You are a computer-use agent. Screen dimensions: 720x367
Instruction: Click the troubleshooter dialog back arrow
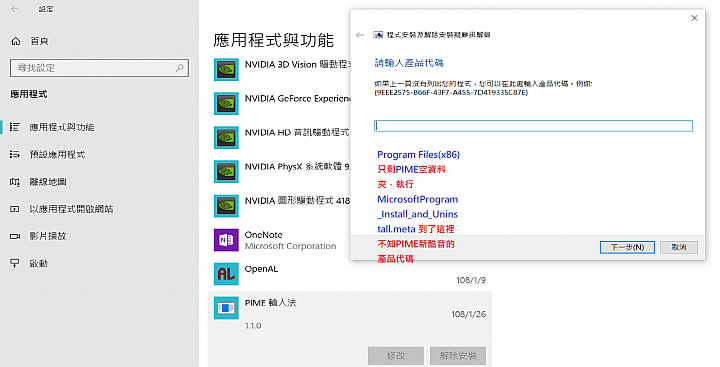(x=360, y=35)
